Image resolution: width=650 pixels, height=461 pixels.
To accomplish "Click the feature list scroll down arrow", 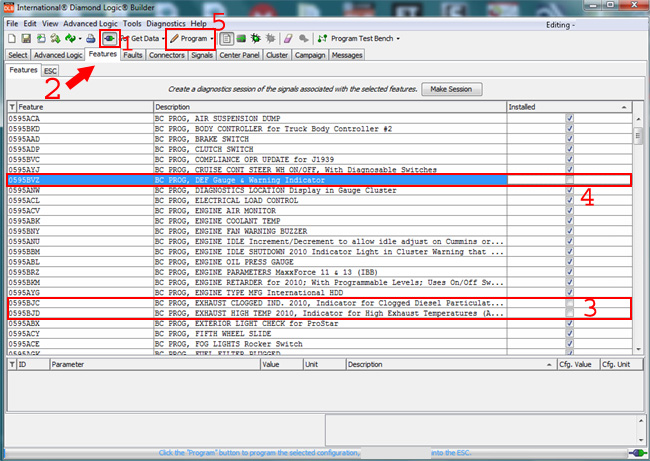I will [x=638, y=349].
